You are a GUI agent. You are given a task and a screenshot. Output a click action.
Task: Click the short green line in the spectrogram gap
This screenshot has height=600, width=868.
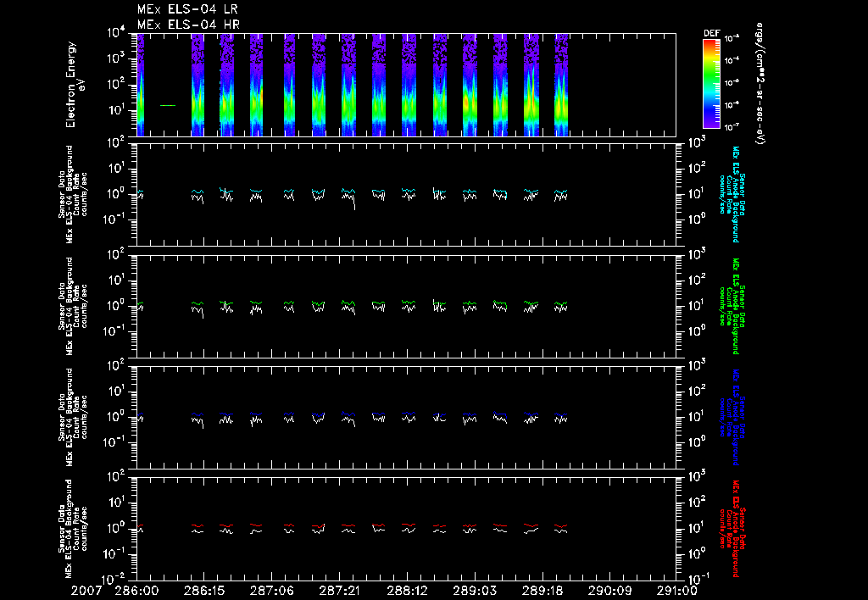(x=168, y=105)
